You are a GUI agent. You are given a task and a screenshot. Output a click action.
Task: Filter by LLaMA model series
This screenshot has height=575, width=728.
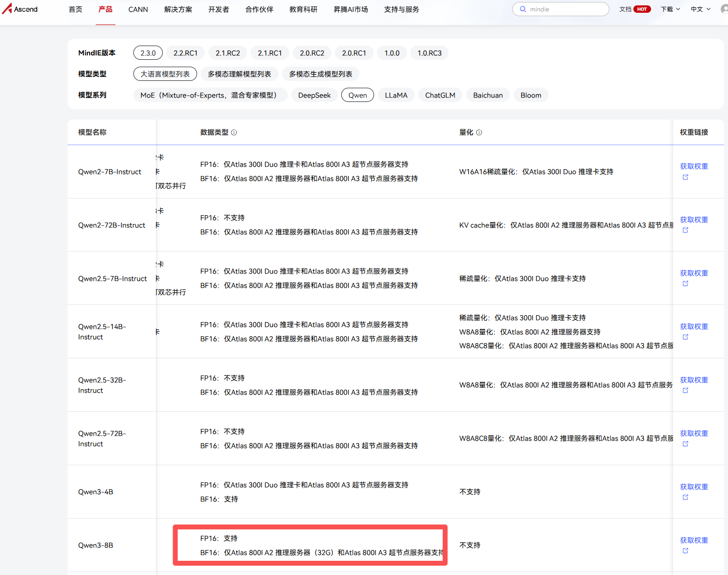pos(396,95)
